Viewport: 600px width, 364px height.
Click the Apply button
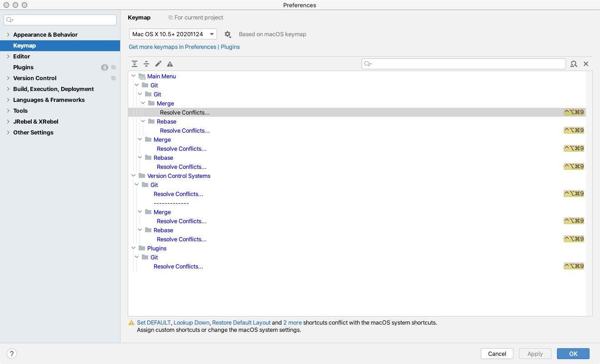click(535, 354)
